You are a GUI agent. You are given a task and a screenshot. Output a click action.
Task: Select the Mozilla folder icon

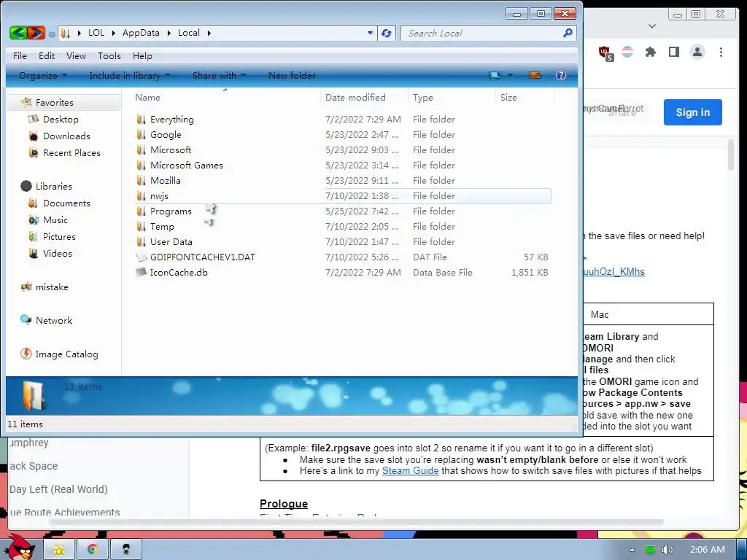click(141, 180)
